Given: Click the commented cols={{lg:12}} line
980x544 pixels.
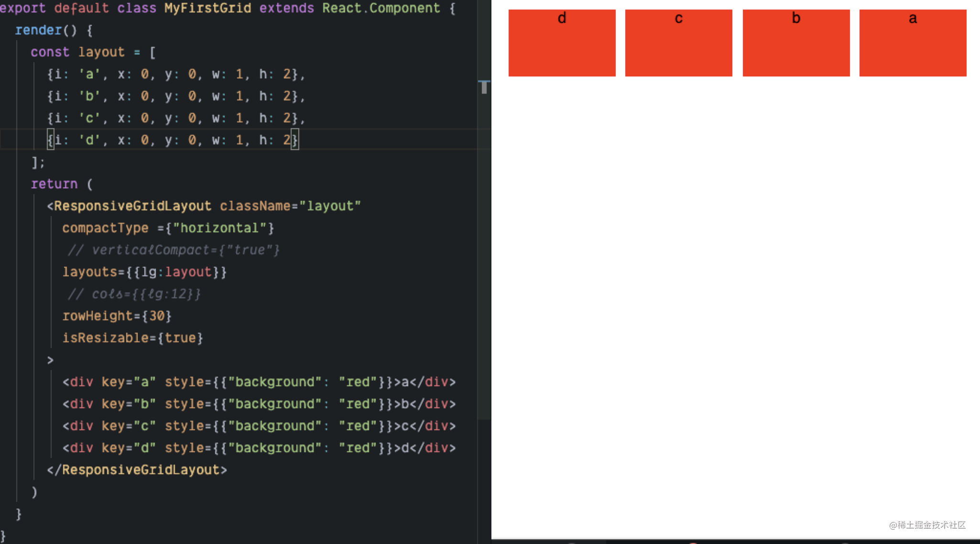Looking at the screenshot, I should (134, 294).
